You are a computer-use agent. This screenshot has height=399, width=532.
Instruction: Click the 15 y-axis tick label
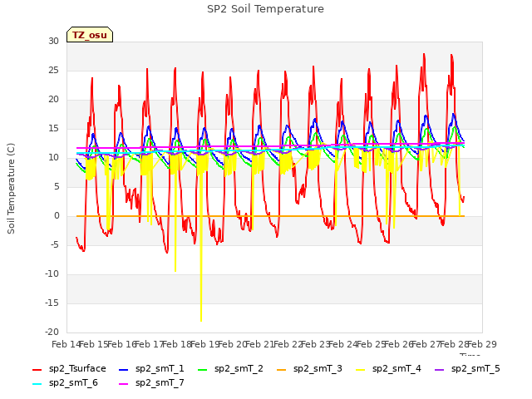point(53,128)
